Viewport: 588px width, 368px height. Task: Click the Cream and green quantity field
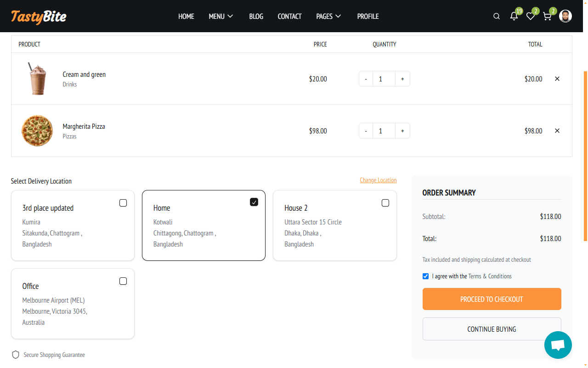[x=384, y=79]
